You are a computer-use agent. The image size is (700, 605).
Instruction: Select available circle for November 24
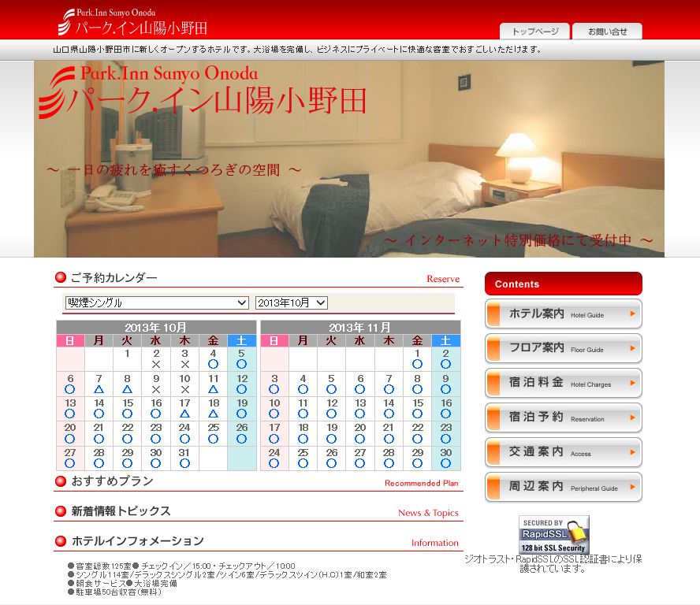pos(274,463)
